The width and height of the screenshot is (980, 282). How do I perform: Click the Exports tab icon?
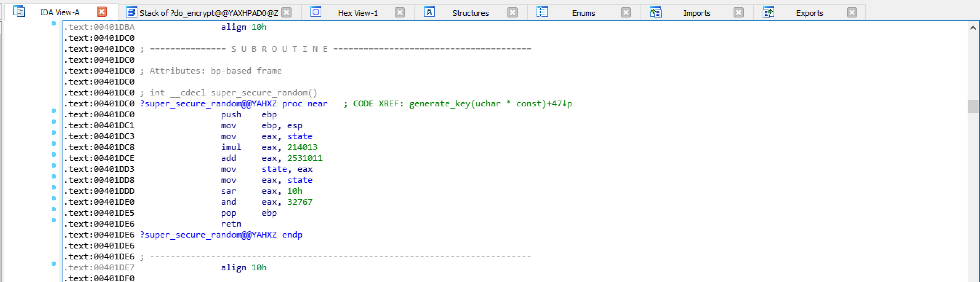(768, 12)
